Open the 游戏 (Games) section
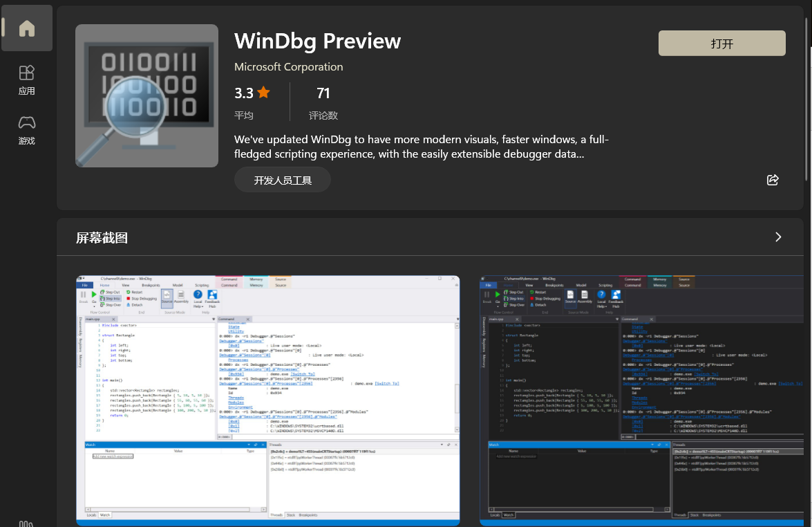812x527 pixels. coord(26,130)
